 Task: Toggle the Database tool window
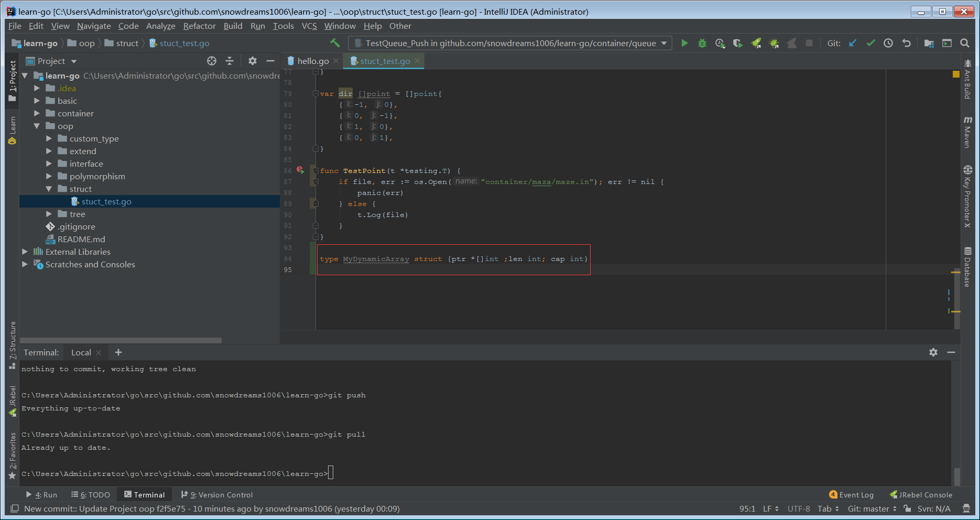[967, 267]
